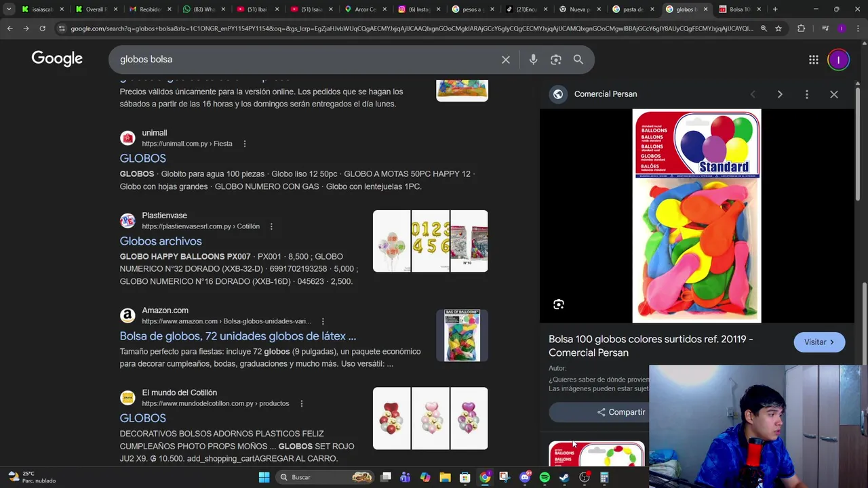Open more options for Amazon.com result
The height and width of the screenshot is (488, 868).
(x=323, y=321)
